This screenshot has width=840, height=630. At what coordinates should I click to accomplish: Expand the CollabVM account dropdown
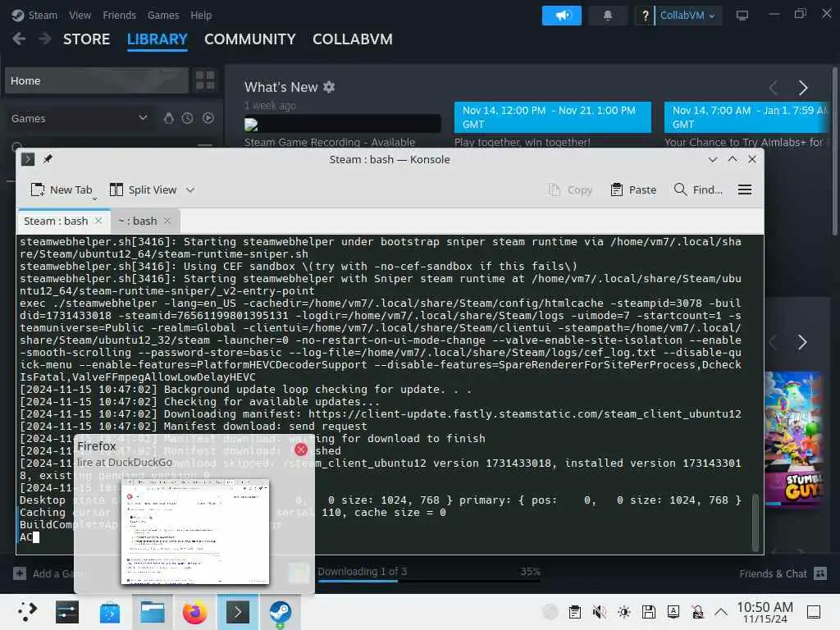click(688, 16)
